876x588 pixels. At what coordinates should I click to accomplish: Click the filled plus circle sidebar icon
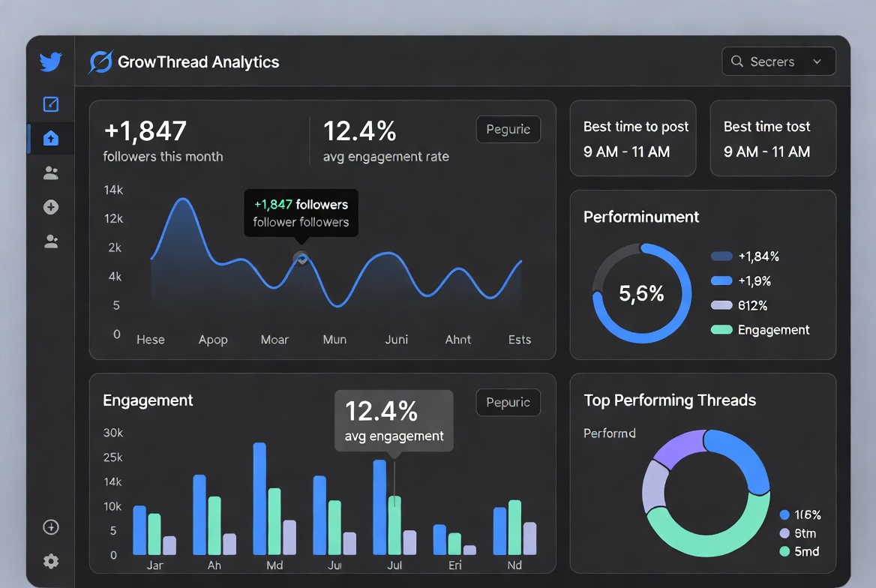[x=50, y=207]
